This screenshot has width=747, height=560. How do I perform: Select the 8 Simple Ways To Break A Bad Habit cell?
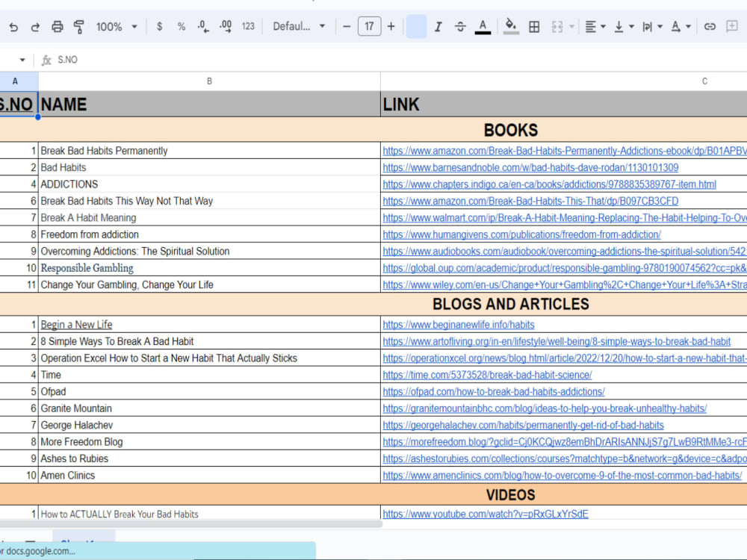click(209, 341)
